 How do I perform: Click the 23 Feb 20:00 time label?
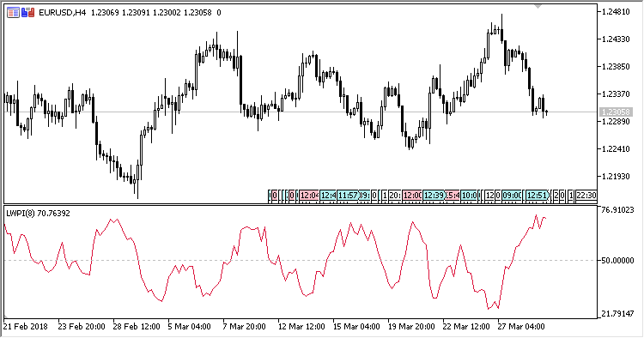coord(82,327)
